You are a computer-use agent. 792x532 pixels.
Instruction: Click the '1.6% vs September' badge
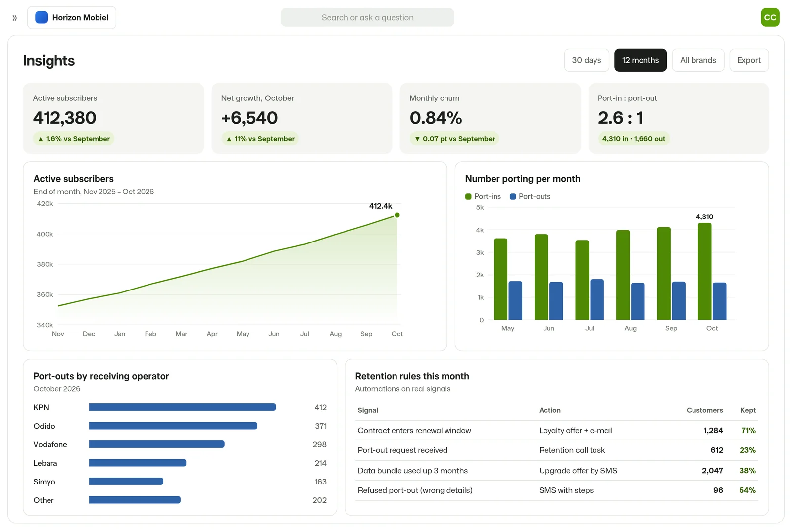click(73, 139)
